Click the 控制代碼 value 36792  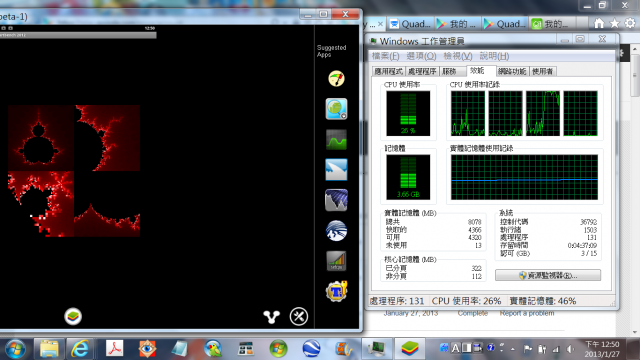(588, 222)
